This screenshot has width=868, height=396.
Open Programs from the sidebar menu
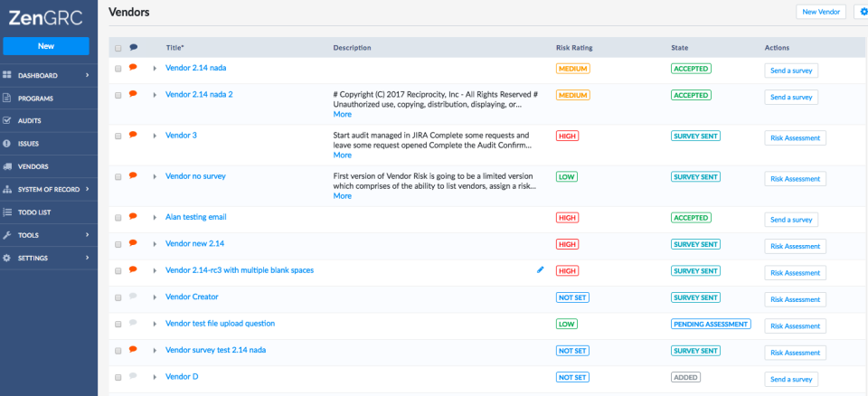35,98
